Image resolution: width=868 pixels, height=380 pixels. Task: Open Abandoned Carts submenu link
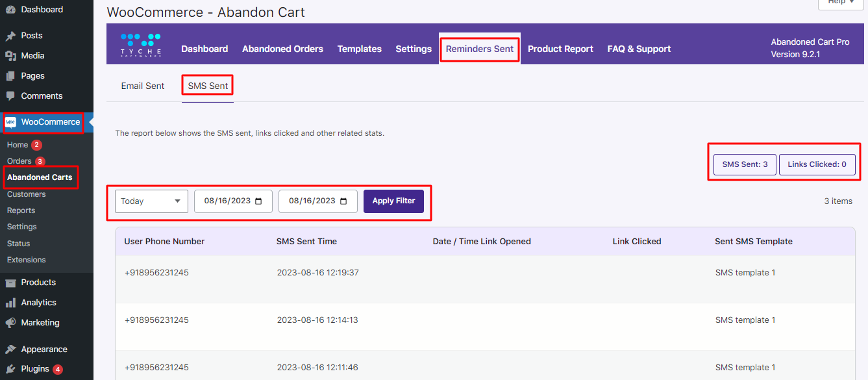(x=40, y=177)
